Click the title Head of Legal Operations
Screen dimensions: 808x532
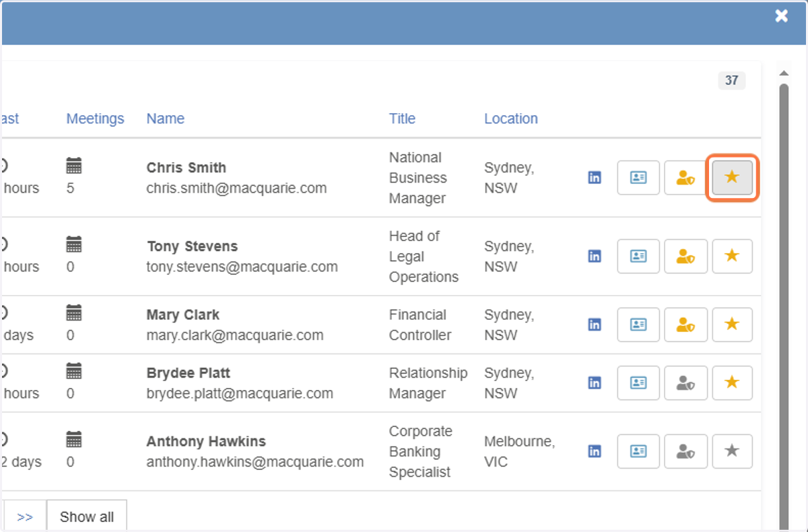pos(424,257)
